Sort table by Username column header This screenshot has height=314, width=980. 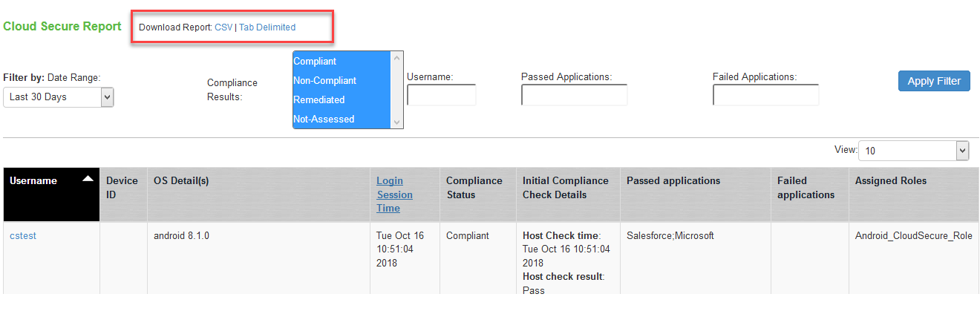coord(33,180)
